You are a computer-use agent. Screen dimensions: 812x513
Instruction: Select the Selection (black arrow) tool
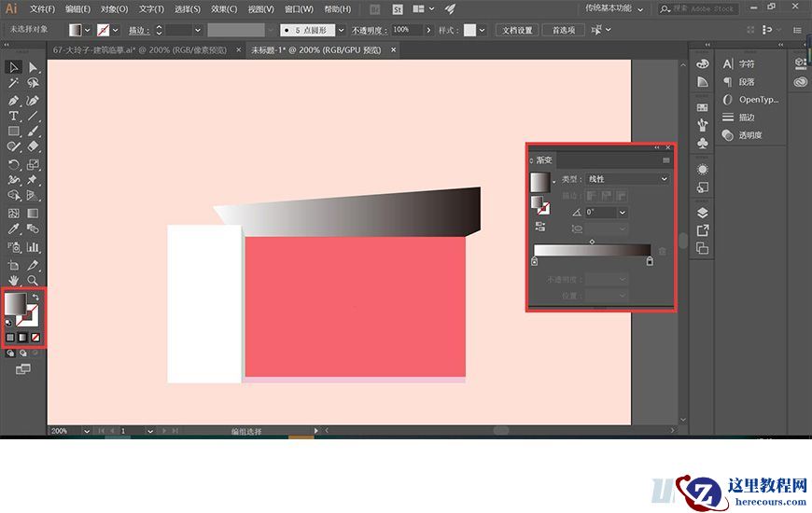coord(14,67)
